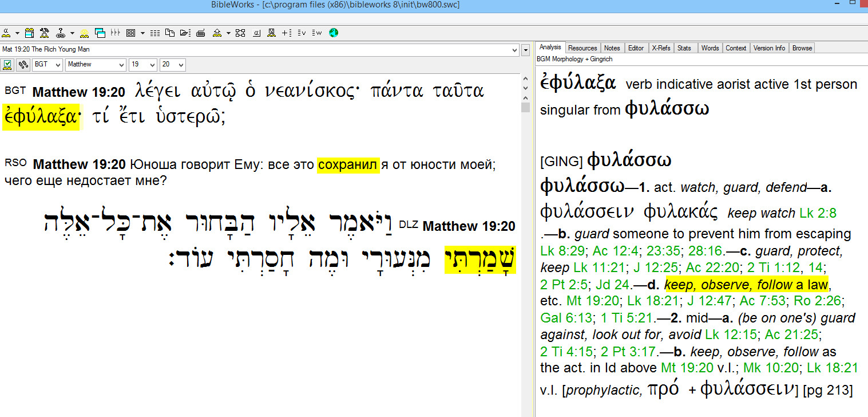Click the yellow sunburst icon in the toolbar
This screenshot has height=417, width=868.
click(84, 33)
